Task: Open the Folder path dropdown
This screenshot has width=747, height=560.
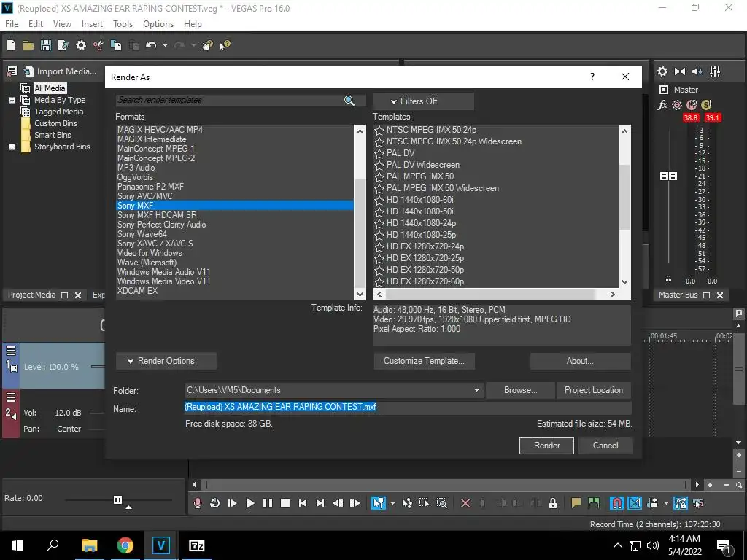Action: pos(476,390)
